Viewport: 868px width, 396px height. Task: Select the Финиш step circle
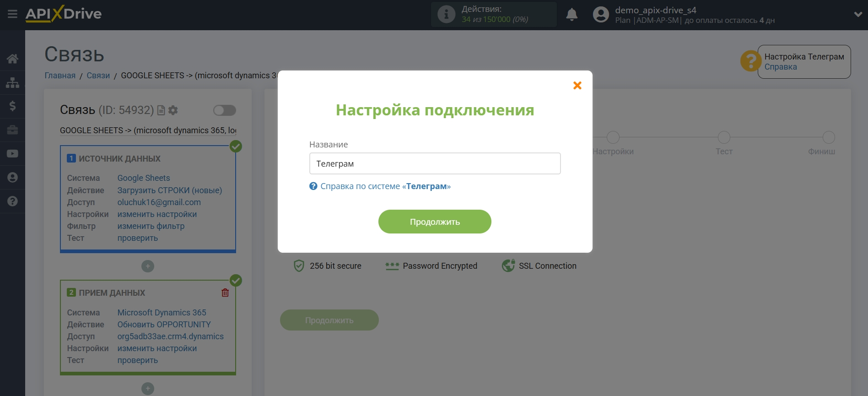[x=829, y=137]
